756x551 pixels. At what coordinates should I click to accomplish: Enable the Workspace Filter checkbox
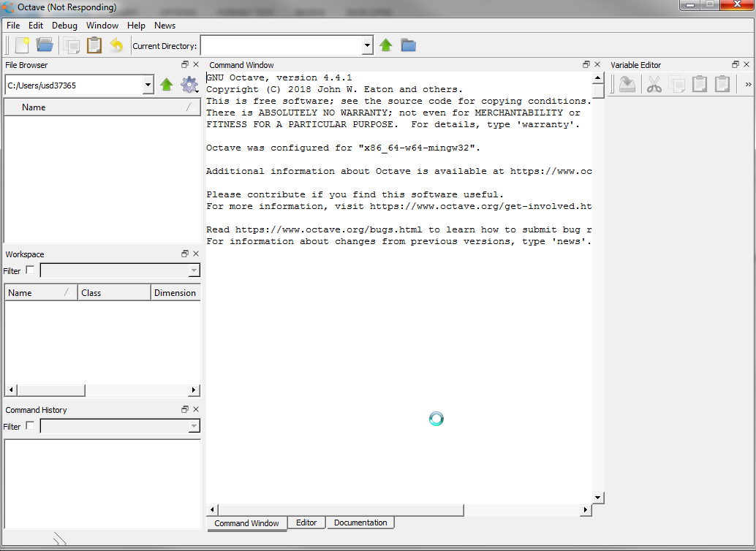coord(30,270)
